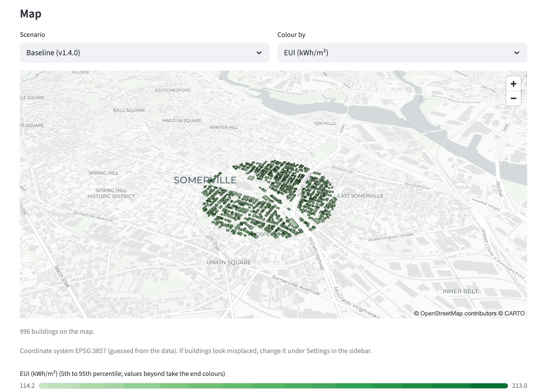Click the TEN HILLS map label
Screen dimensions: 547x392
click(325, 123)
